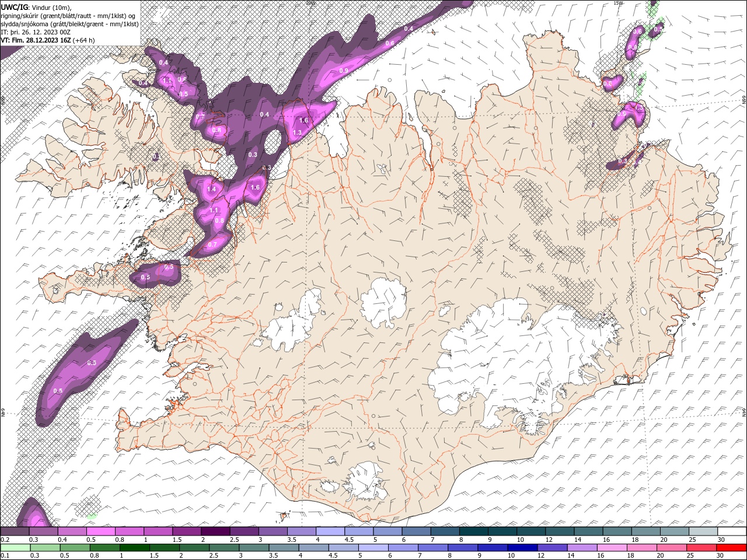Pick the bright pink 0.5 swatch in top legend

[100, 531]
